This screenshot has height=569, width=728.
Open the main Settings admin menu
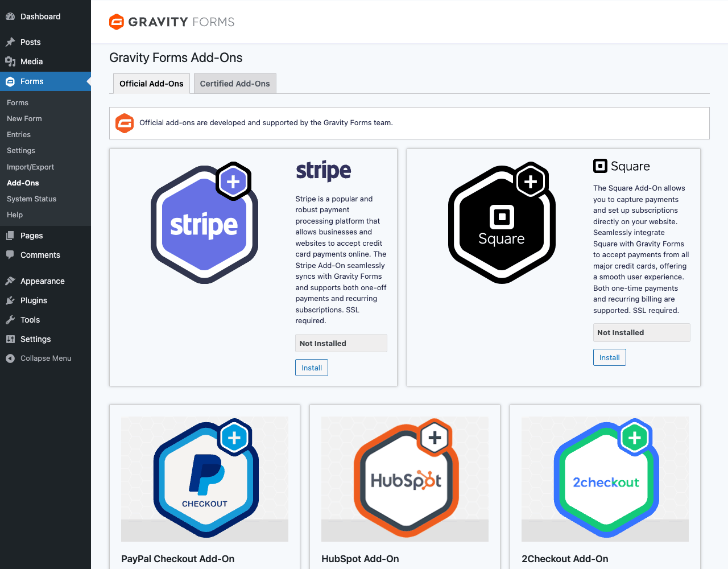click(45, 339)
